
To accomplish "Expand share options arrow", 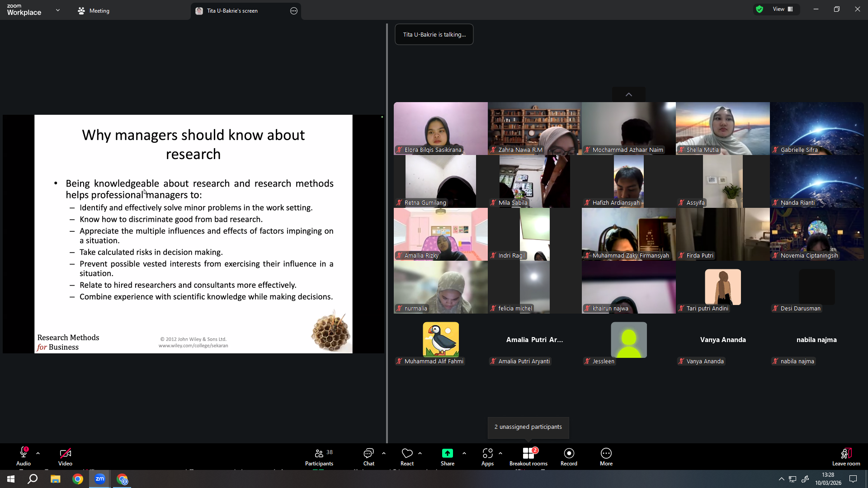I will pos(464,453).
